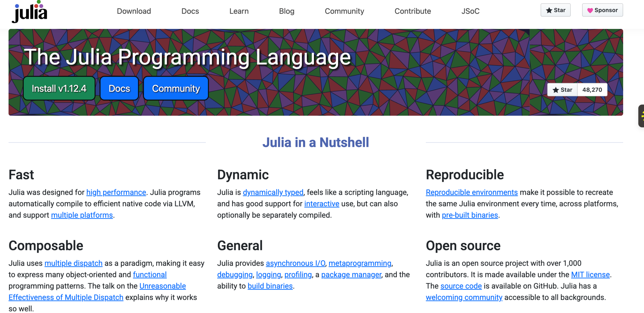The width and height of the screenshot is (644, 313).
Task: Click the welcoming community link
Action: [x=464, y=297]
